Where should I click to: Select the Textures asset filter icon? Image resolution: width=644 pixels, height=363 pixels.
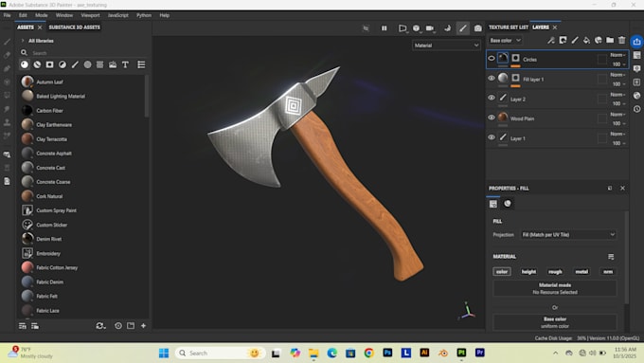pos(99,64)
